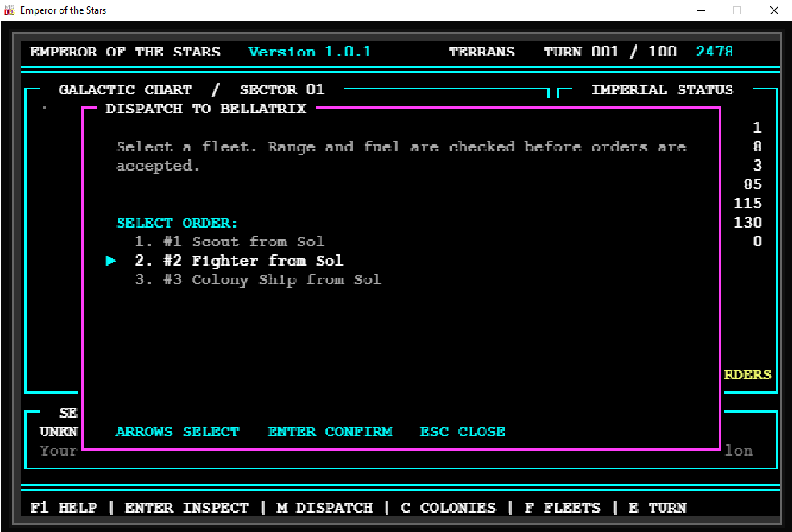Click the ESC CLOSE hint
792x532 pixels.
[x=462, y=431]
